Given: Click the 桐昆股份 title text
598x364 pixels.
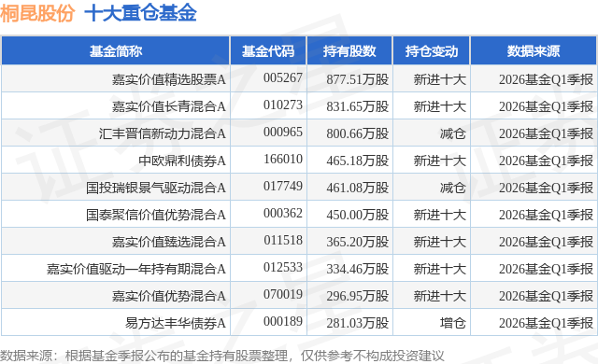Looking at the screenshot, I should [x=37, y=13].
